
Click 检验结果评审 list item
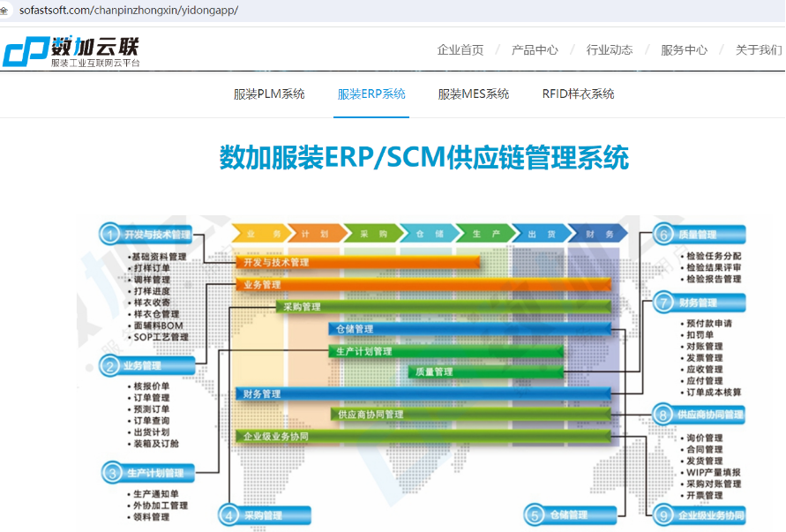pyautogui.click(x=712, y=267)
